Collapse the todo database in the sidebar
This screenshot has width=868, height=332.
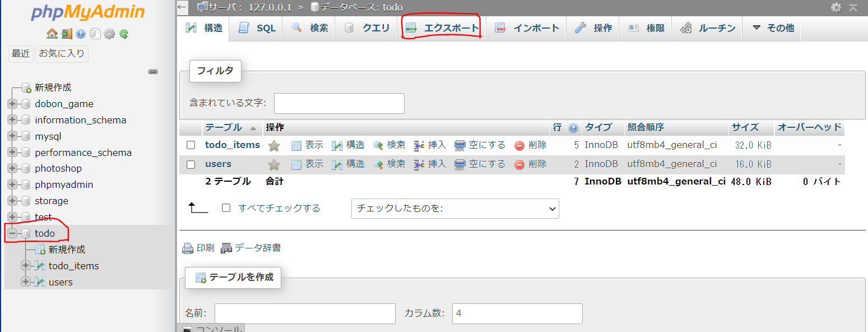(13, 233)
